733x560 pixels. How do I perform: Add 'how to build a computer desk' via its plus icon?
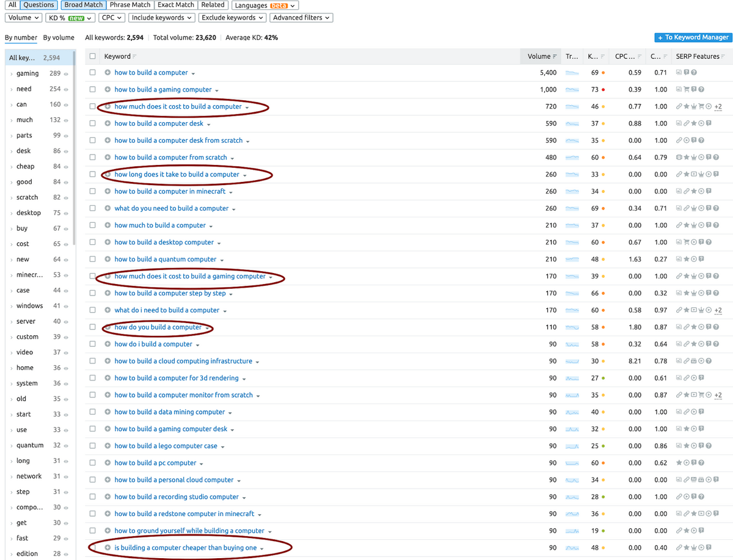[x=108, y=123]
